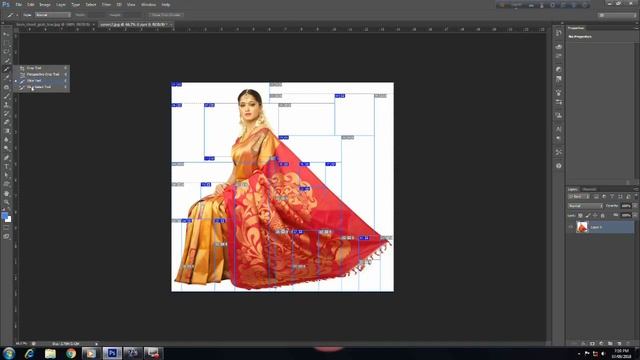Select the Dodge tool
This screenshot has height=360, width=640.
point(7,149)
